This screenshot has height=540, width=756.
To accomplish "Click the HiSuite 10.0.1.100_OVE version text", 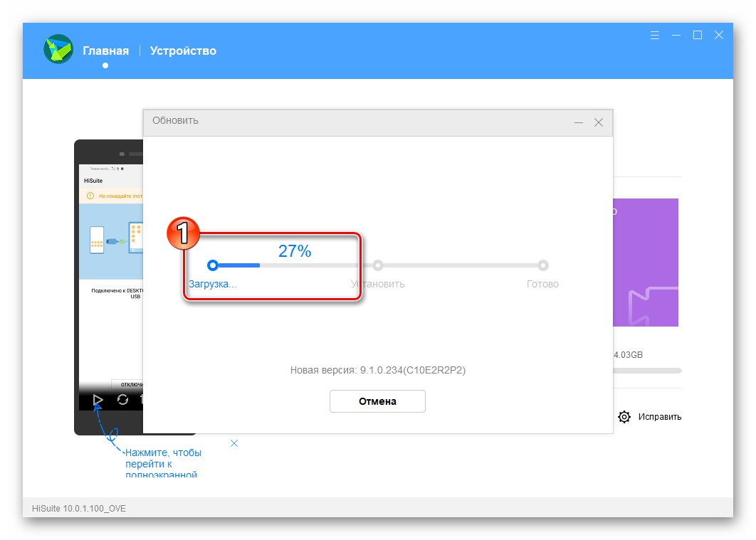I will (79, 508).
